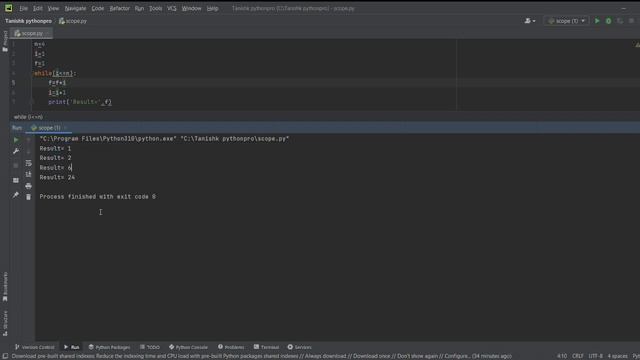Image resolution: width=640 pixels, height=360 pixels.
Task: Click the restore layout icon in Run panel
Action: tap(16, 180)
